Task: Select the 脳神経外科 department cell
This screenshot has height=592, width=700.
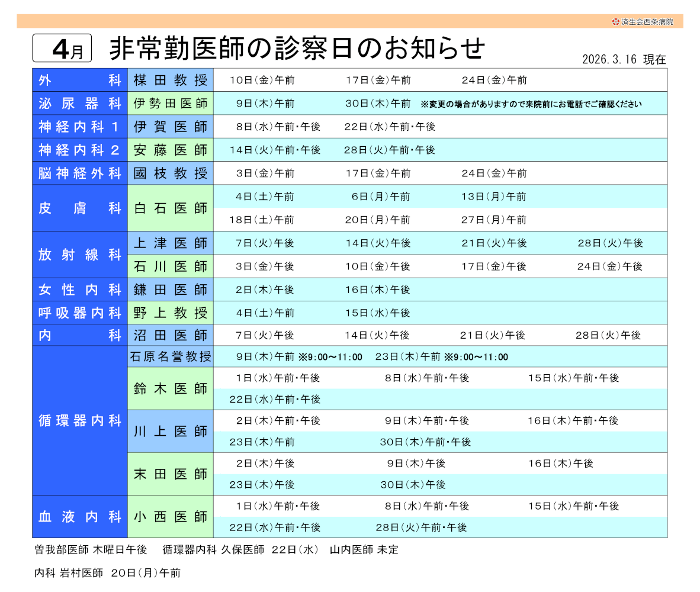Action: tap(80, 173)
